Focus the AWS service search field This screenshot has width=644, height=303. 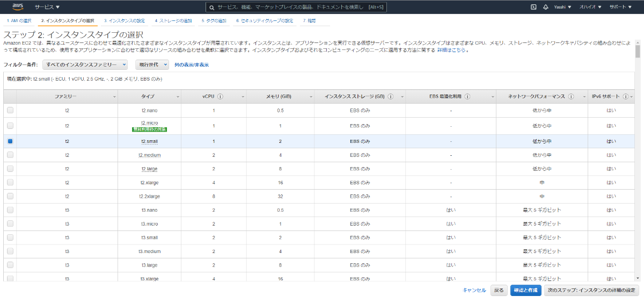296,8
